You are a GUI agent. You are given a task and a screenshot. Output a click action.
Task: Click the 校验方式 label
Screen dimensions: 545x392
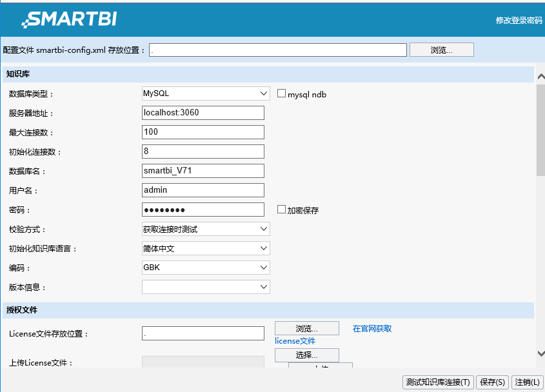pyautogui.click(x=27, y=230)
